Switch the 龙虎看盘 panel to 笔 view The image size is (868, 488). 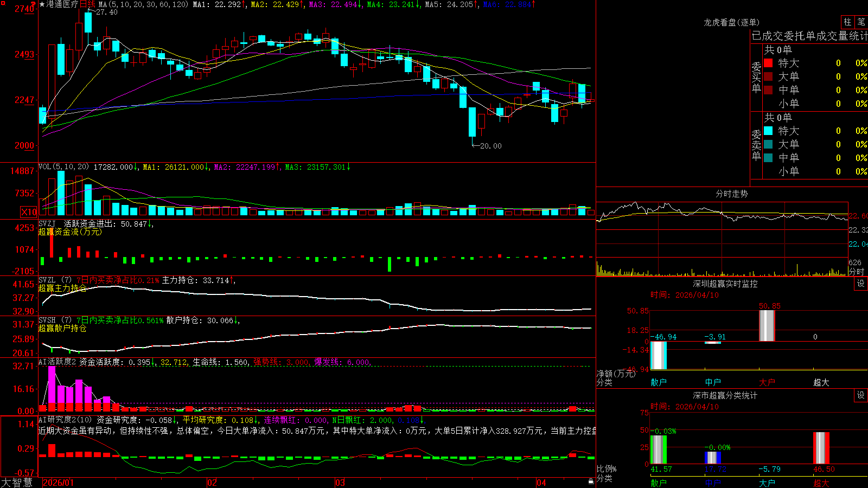[861, 22]
